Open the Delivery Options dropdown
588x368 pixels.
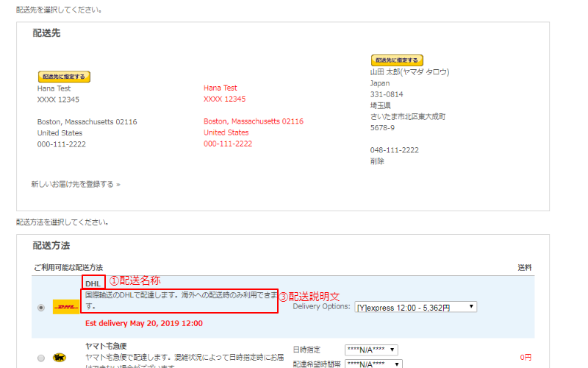point(416,307)
